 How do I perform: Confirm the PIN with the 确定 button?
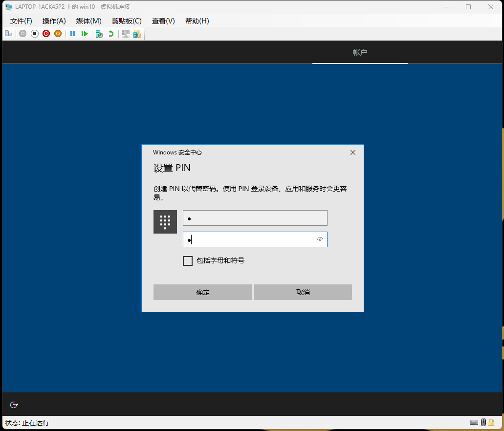202,292
